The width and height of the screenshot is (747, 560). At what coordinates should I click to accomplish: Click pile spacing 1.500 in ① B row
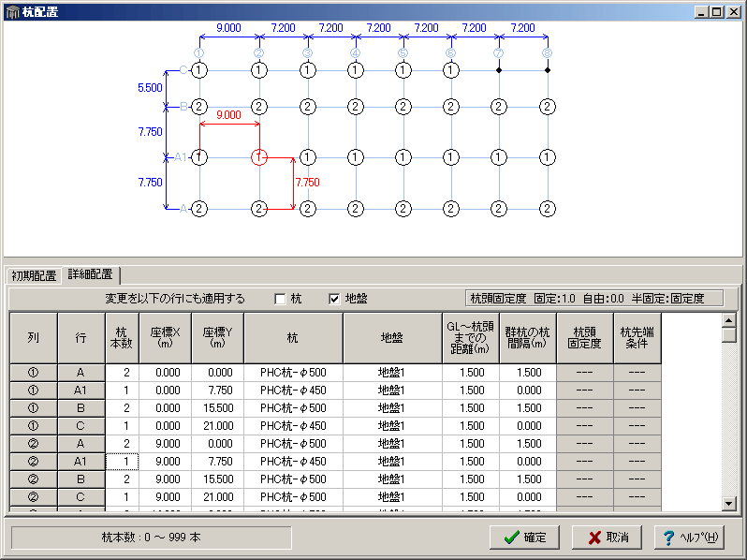click(528, 408)
